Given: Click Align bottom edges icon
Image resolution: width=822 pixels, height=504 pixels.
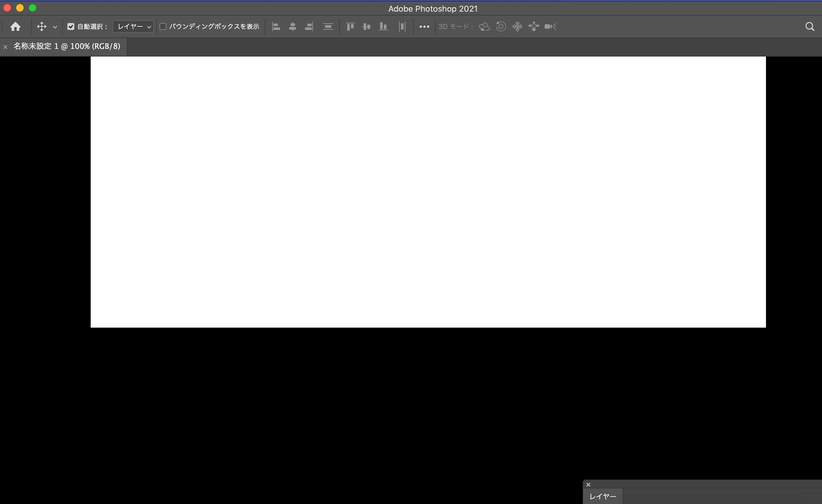Looking at the screenshot, I should 383,27.
